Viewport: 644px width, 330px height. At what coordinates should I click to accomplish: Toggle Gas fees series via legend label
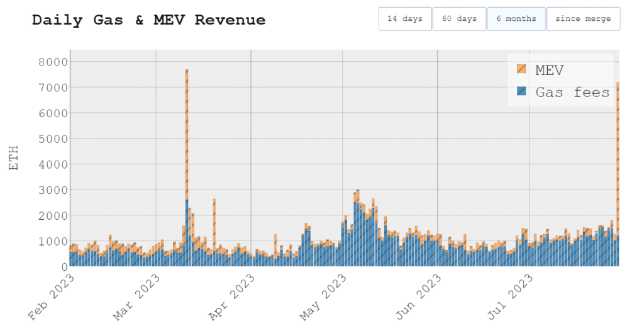pyautogui.click(x=572, y=93)
